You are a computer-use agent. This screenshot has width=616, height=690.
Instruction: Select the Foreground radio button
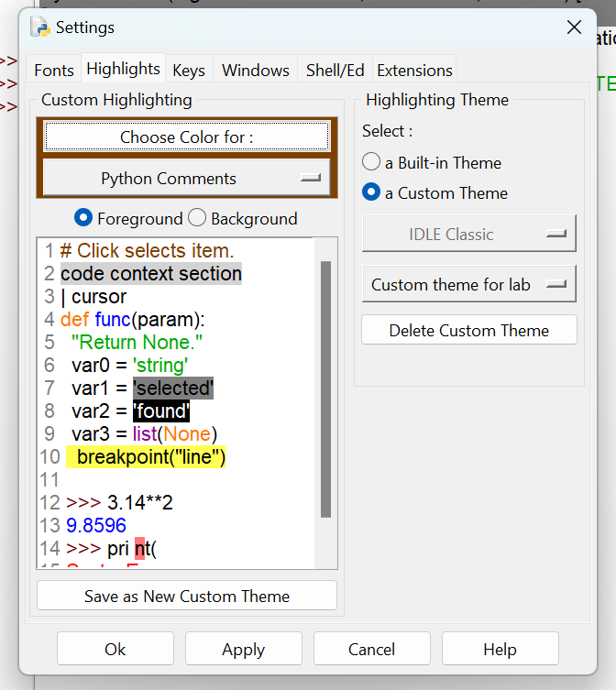pyautogui.click(x=83, y=219)
